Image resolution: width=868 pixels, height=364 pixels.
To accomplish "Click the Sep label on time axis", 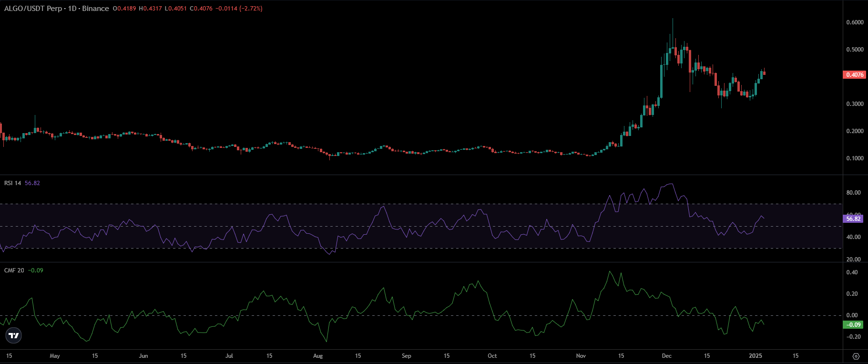I will click(407, 356).
